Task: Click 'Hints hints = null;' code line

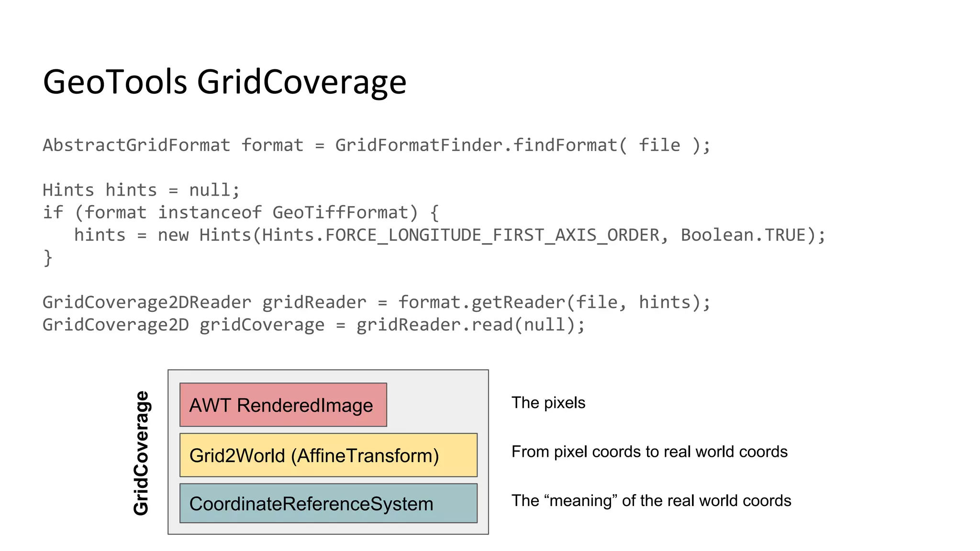Action: point(141,190)
